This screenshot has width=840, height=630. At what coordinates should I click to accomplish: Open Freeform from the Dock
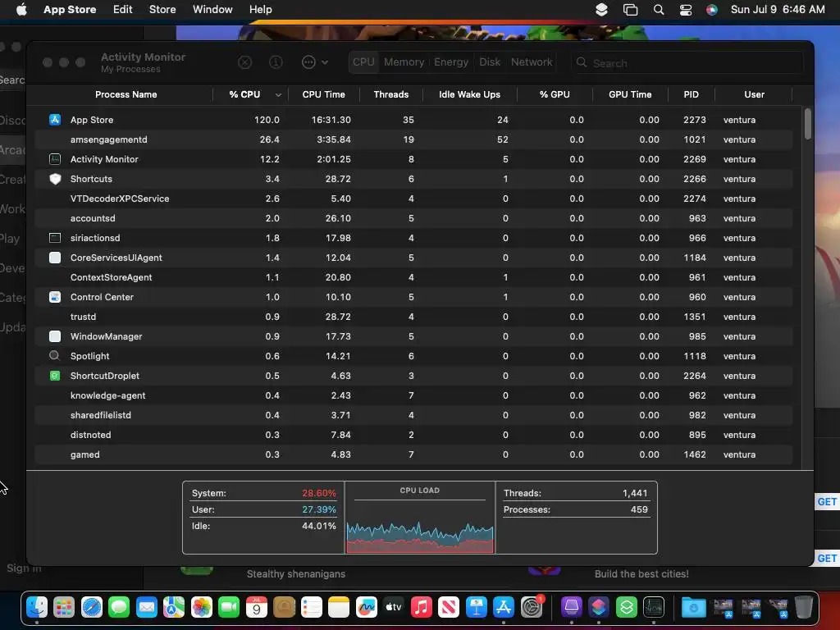(x=367, y=607)
